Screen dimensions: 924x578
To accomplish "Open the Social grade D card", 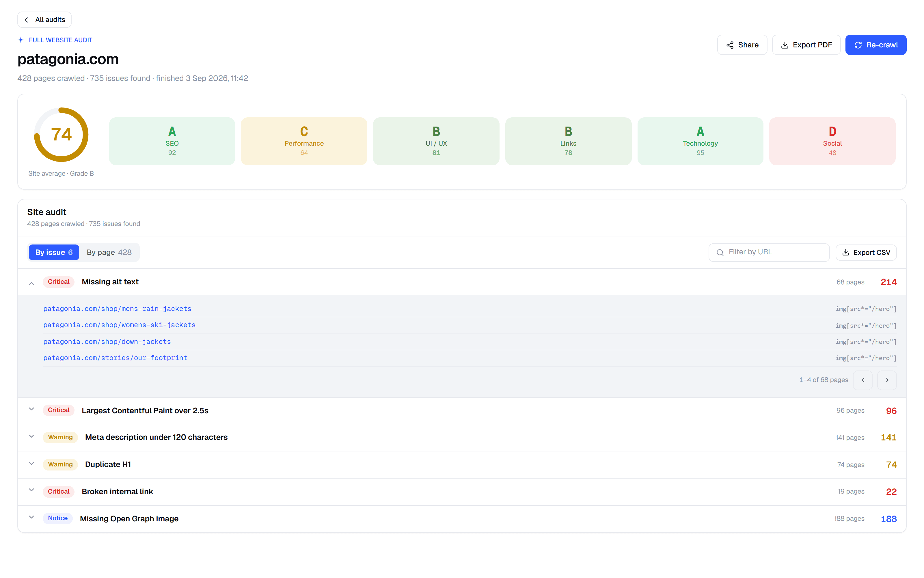I will click(832, 141).
